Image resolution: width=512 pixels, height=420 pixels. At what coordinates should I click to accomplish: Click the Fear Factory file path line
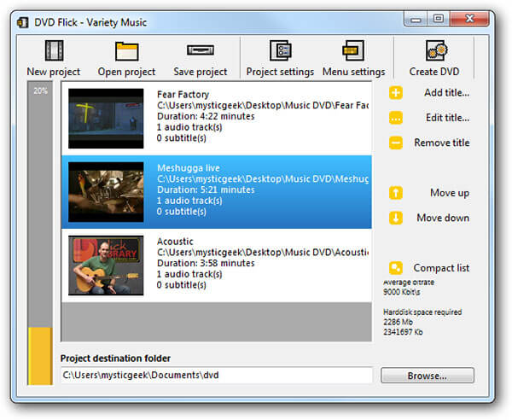pos(263,106)
